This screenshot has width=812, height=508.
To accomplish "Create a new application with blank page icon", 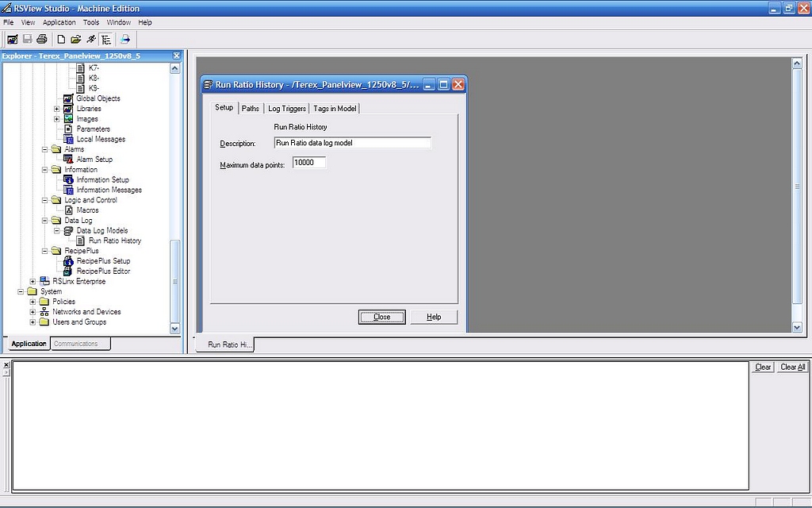I will click(61, 40).
